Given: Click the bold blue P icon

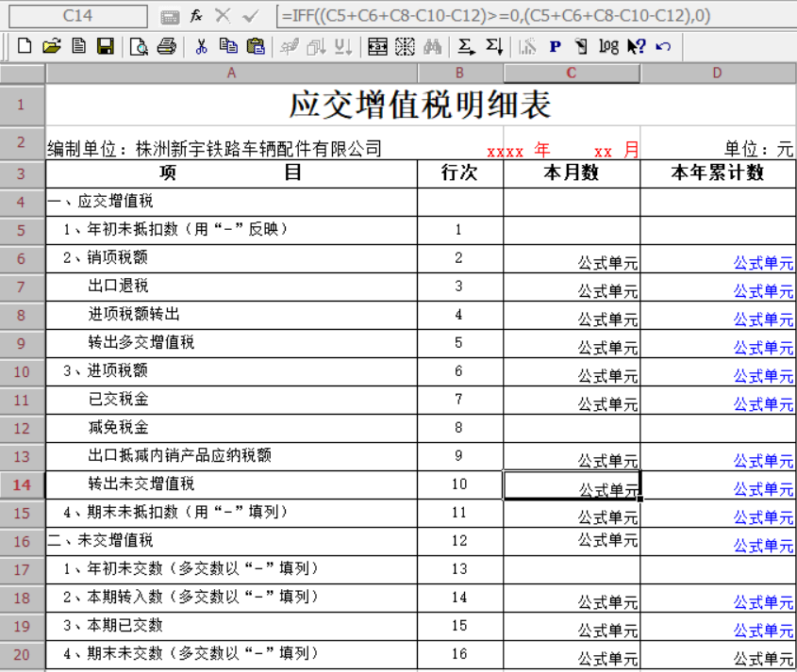Looking at the screenshot, I should [x=555, y=47].
